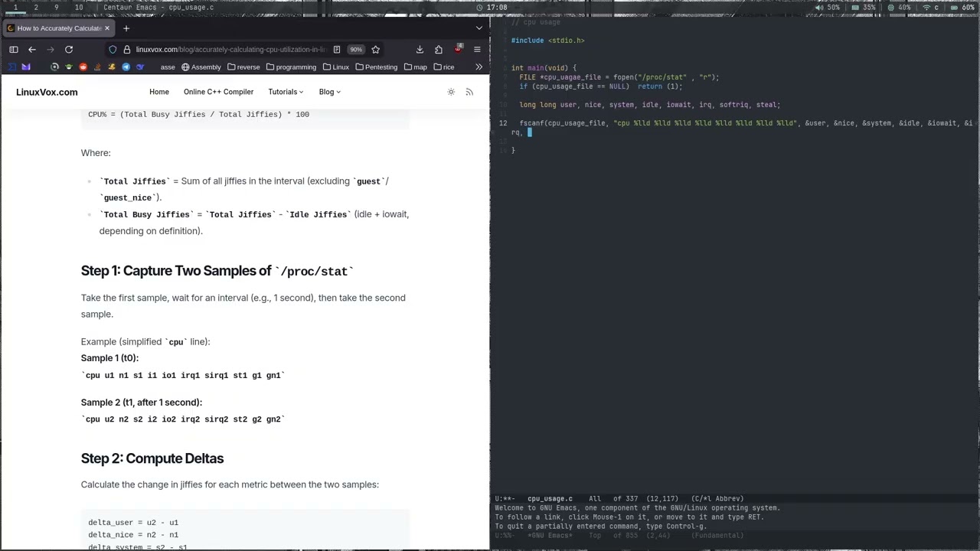Screen dimensions: 980x551
Task: Click the Step 2: Compute Deltas heading
Action: 152,458
